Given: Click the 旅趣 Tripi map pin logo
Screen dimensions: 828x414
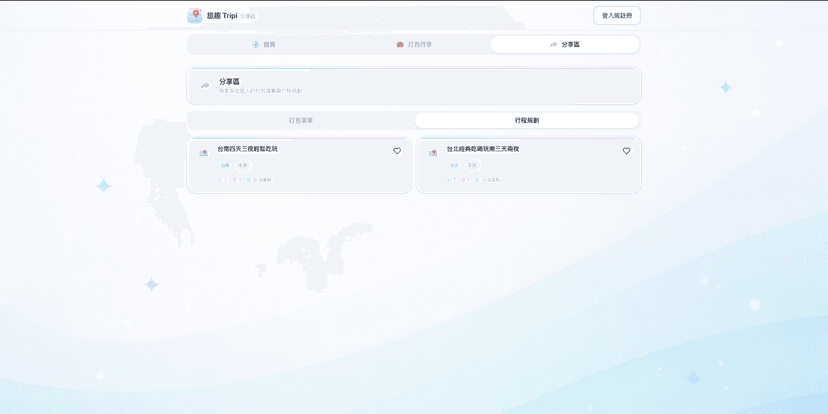Looking at the screenshot, I should [195, 15].
